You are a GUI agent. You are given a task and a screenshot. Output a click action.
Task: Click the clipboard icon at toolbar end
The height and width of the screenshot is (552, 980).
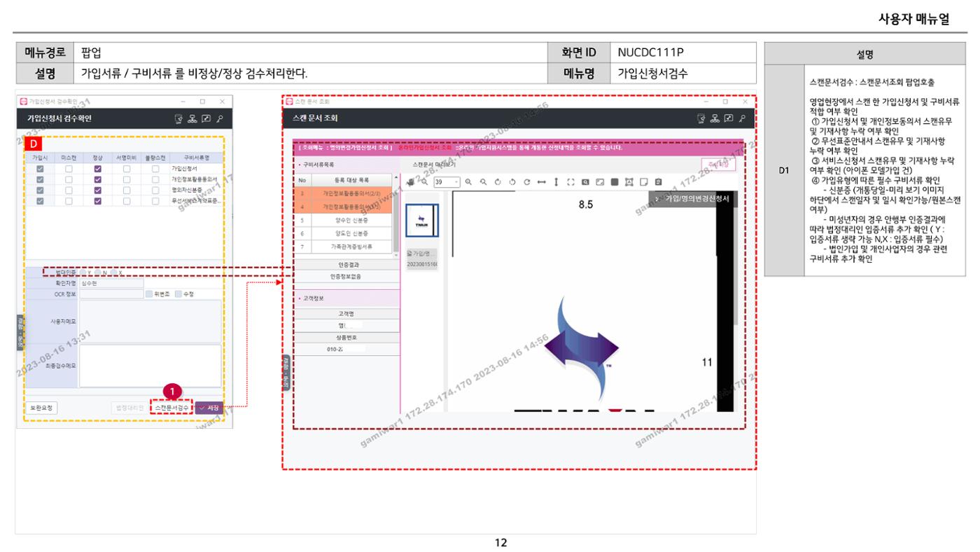(658, 182)
